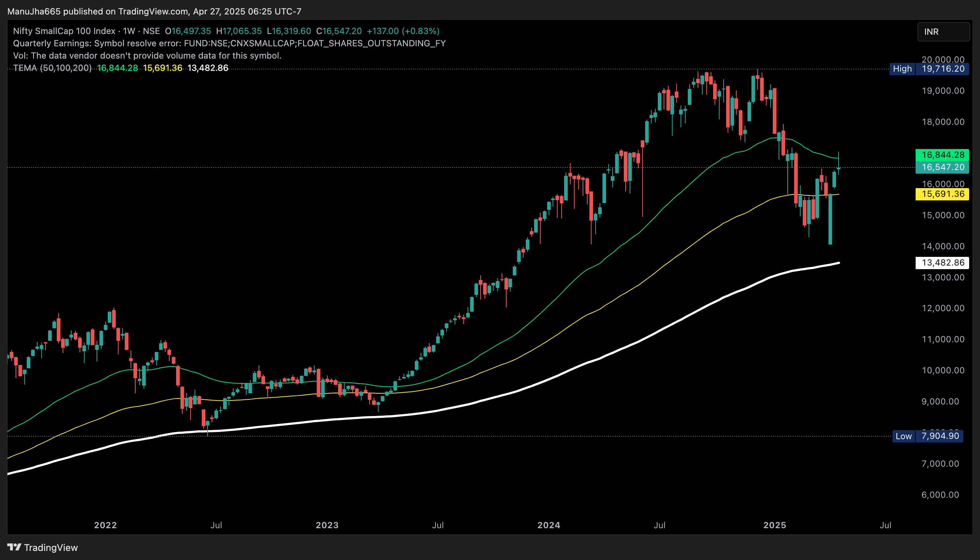Click the yellow 15,691.36 price axis tag
The height and width of the screenshot is (560, 980).
pos(942,194)
